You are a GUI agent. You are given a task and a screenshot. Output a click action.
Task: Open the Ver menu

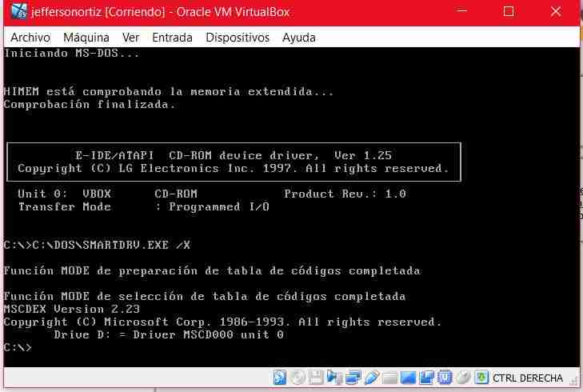tap(131, 38)
